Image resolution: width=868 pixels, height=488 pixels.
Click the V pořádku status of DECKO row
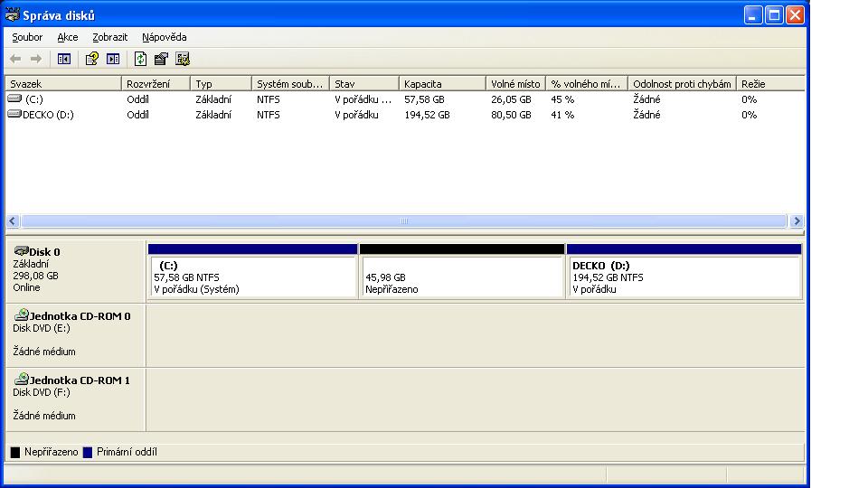[x=356, y=115]
